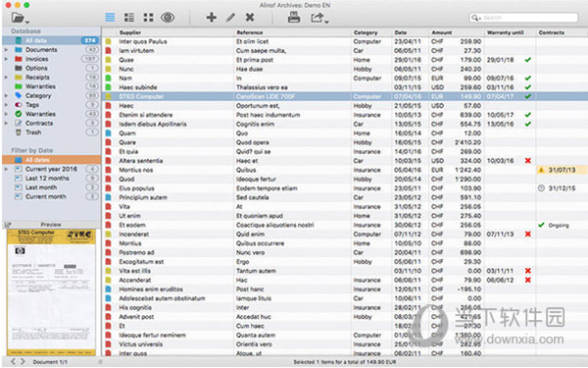The height and width of the screenshot is (368, 588).
Task: Click the printer icon
Action: (294, 17)
